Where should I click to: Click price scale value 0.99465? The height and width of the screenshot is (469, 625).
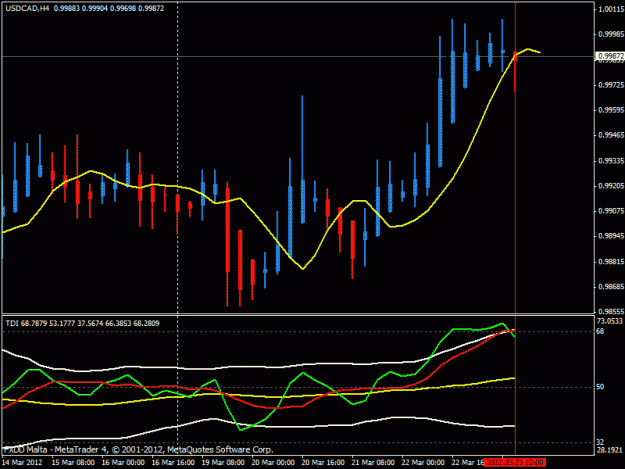tap(611, 135)
